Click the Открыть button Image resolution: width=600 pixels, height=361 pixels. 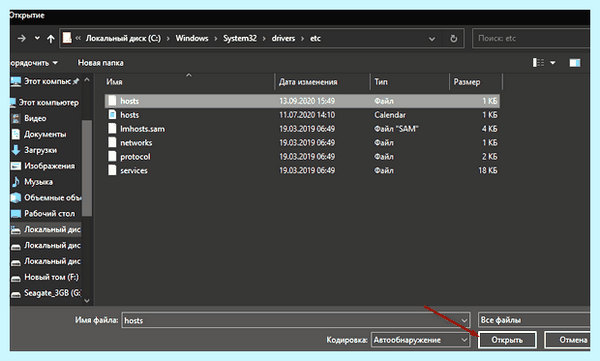[x=507, y=340]
